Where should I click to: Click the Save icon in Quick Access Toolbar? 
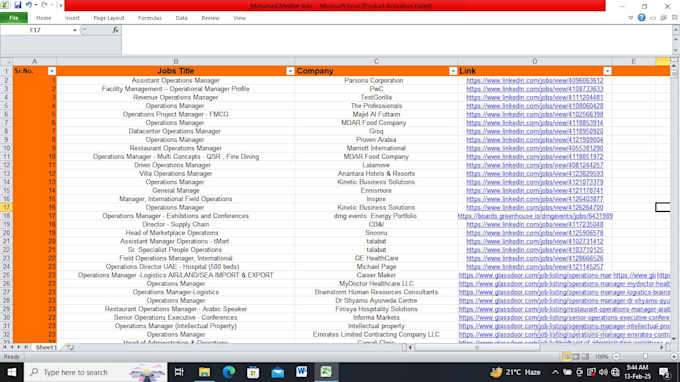[x=17, y=5]
